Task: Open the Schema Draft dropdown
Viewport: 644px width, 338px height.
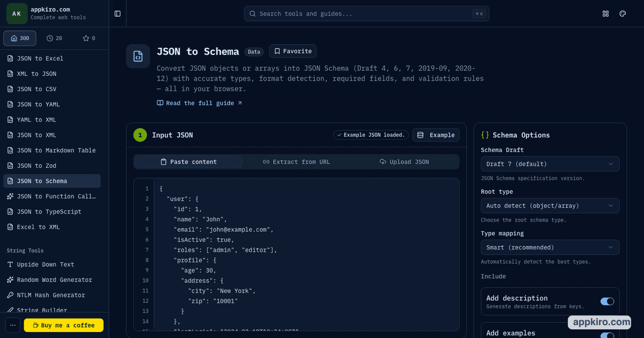Action: (x=550, y=164)
